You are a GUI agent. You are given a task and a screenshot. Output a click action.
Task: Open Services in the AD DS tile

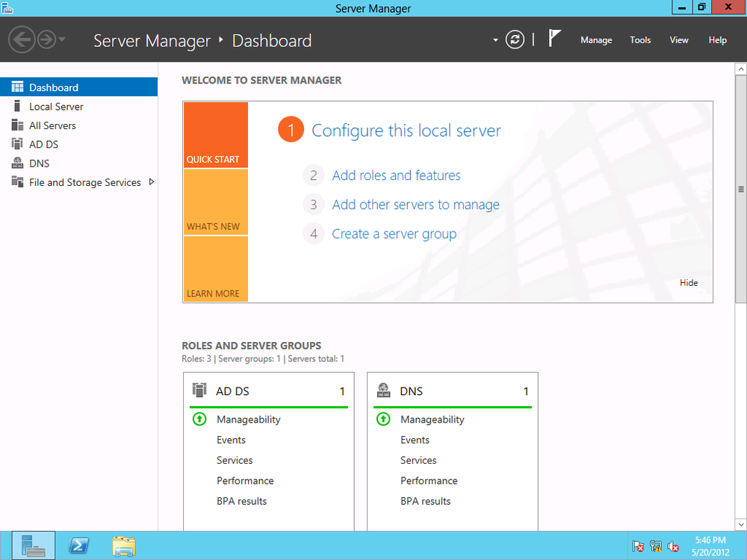point(235,461)
